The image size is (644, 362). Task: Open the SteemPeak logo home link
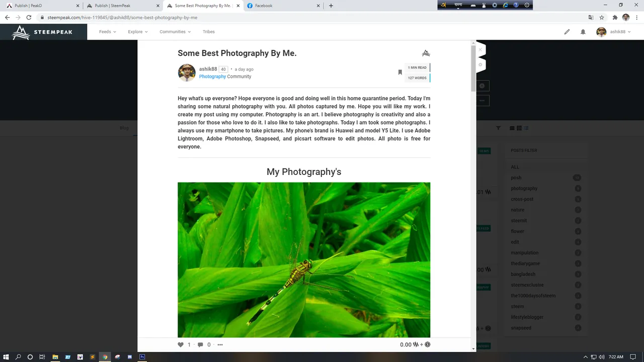coord(43,32)
